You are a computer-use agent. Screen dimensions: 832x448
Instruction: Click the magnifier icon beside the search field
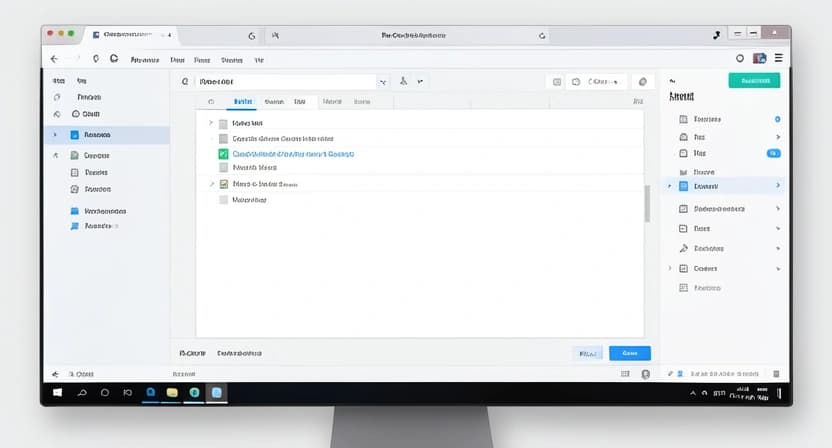click(185, 81)
